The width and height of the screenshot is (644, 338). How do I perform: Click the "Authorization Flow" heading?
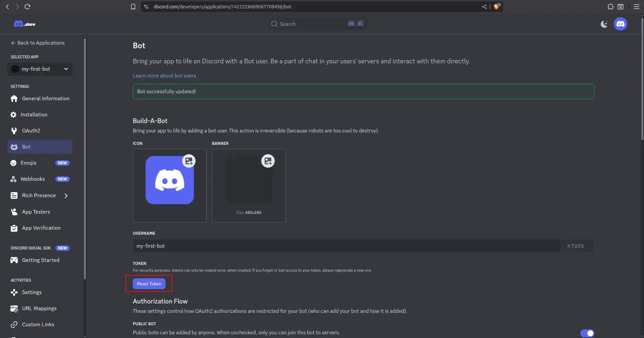(x=160, y=301)
